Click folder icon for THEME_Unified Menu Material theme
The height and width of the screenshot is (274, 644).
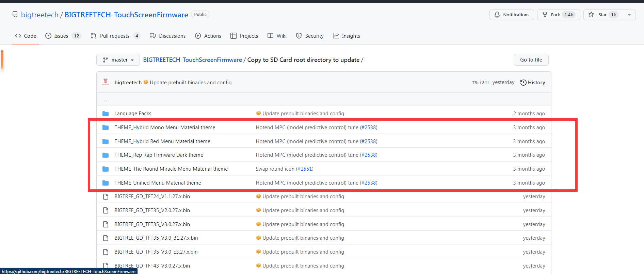coord(106,183)
